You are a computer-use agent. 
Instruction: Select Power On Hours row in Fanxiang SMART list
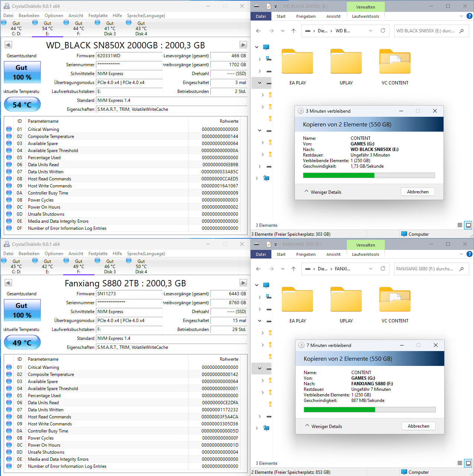point(122,445)
